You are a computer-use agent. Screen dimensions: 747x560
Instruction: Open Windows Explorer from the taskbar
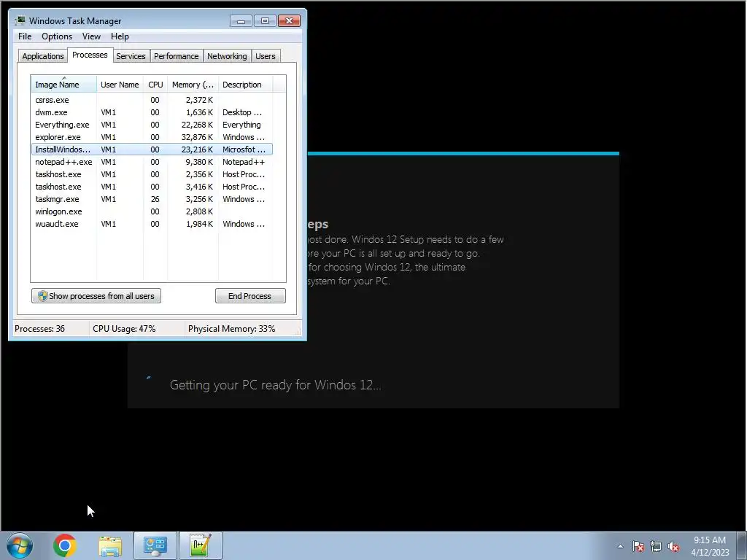pos(111,545)
